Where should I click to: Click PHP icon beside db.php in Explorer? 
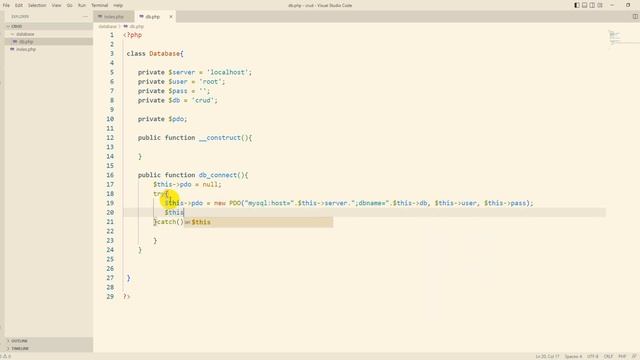[x=15, y=42]
